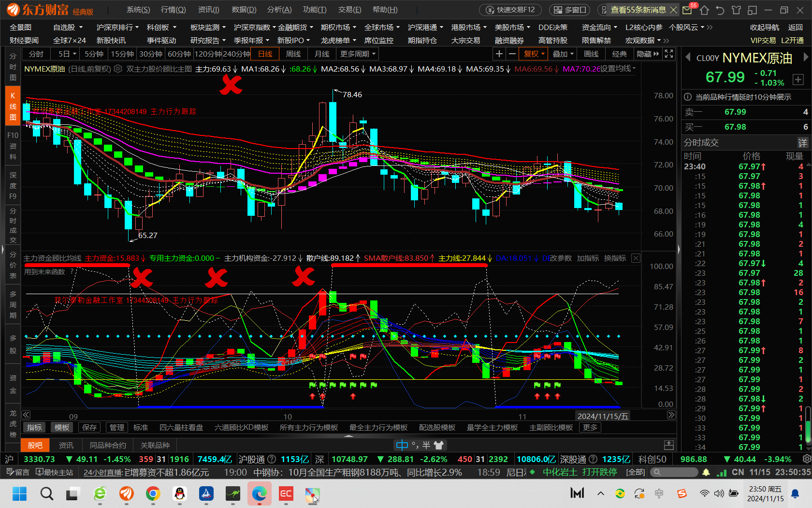Open 留言 message icon in status bar

pyautogui.click(x=17, y=472)
